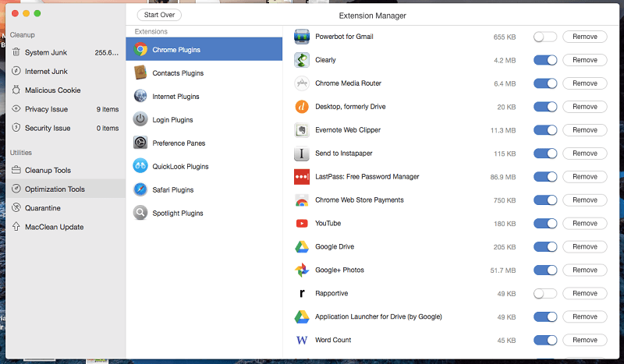Screen dimensions: 624x364
Task: Click the Google+ Photos pinwheel icon
Action: pyautogui.click(x=302, y=270)
